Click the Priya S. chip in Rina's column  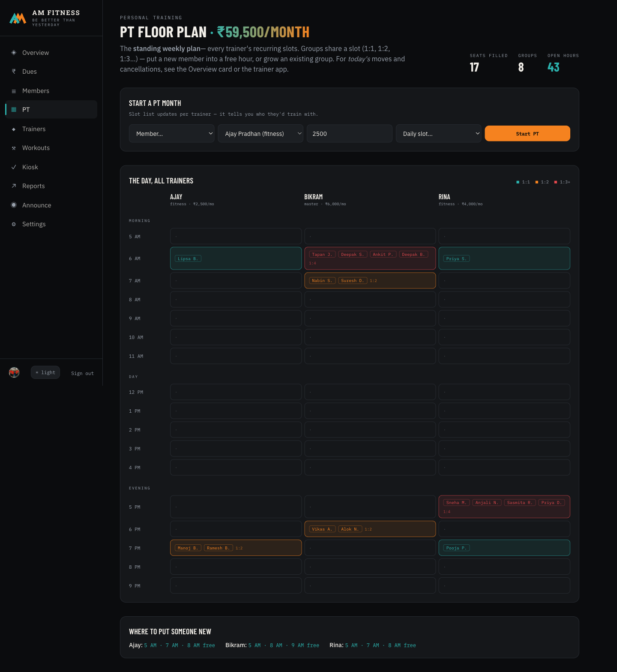(x=457, y=258)
